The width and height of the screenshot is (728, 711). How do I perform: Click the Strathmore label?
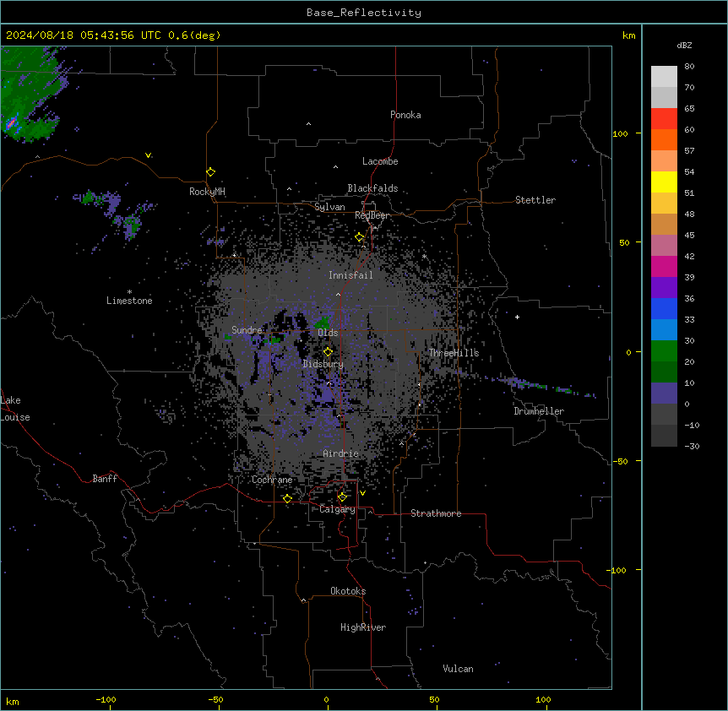[436, 513]
